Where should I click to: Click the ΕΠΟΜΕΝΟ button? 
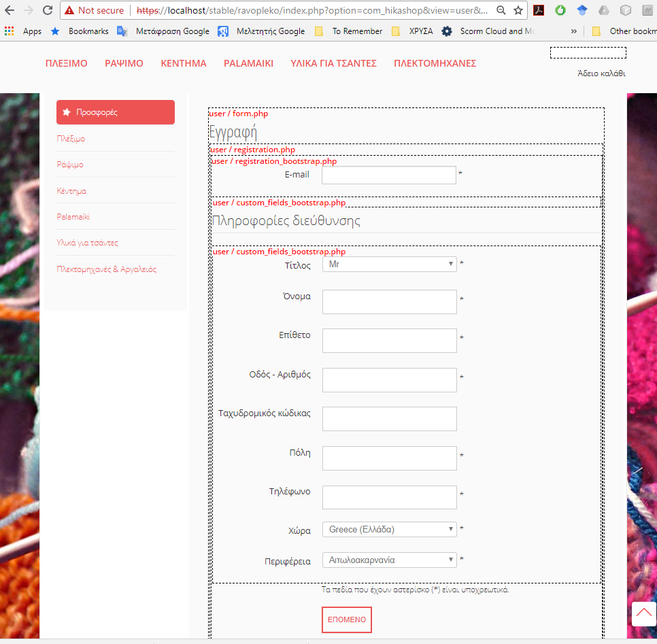coord(346,620)
